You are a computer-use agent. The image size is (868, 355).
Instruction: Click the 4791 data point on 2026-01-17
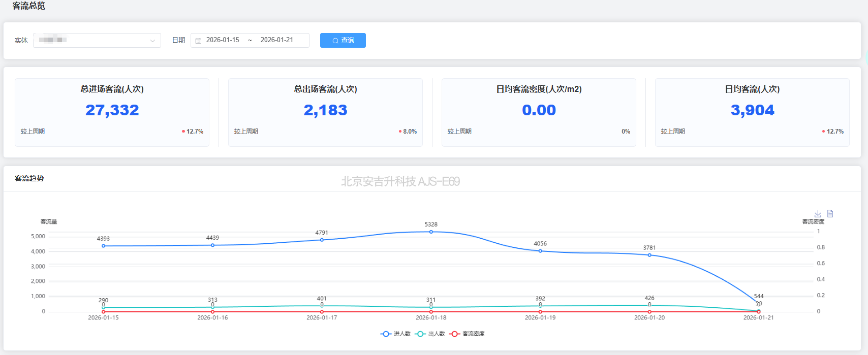(322, 240)
